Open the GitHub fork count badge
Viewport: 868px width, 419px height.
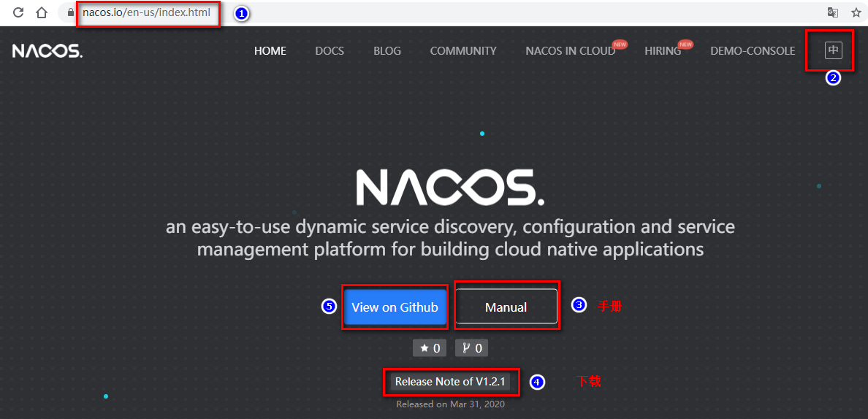pyautogui.click(x=472, y=348)
